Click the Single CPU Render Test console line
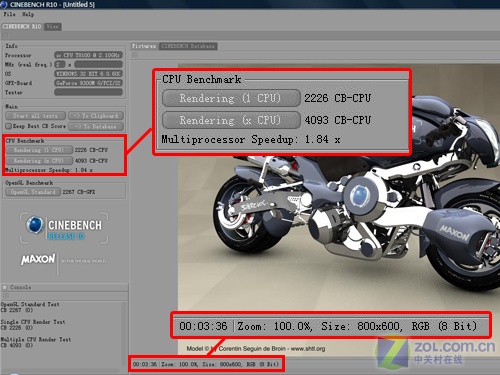 point(33,322)
